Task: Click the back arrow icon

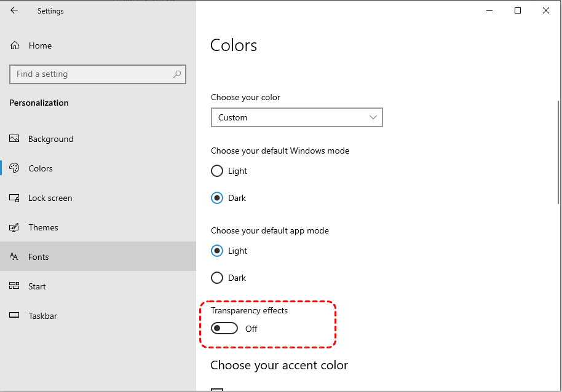Action: (x=14, y=10)
